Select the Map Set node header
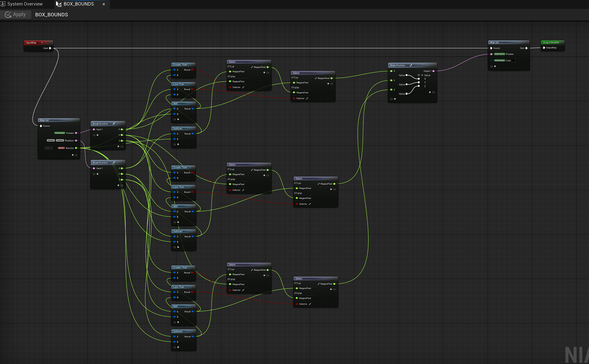The image size is (589, 364). (x=509, y=42)
